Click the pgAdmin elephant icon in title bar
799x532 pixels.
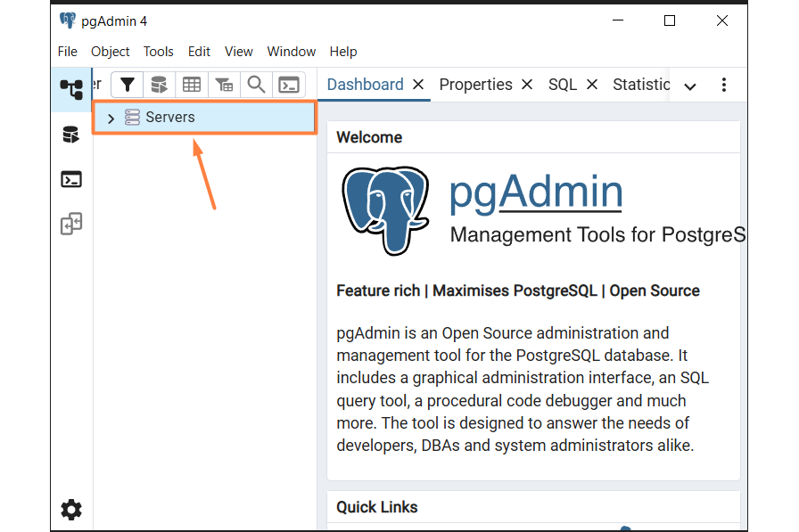[68, 20]
